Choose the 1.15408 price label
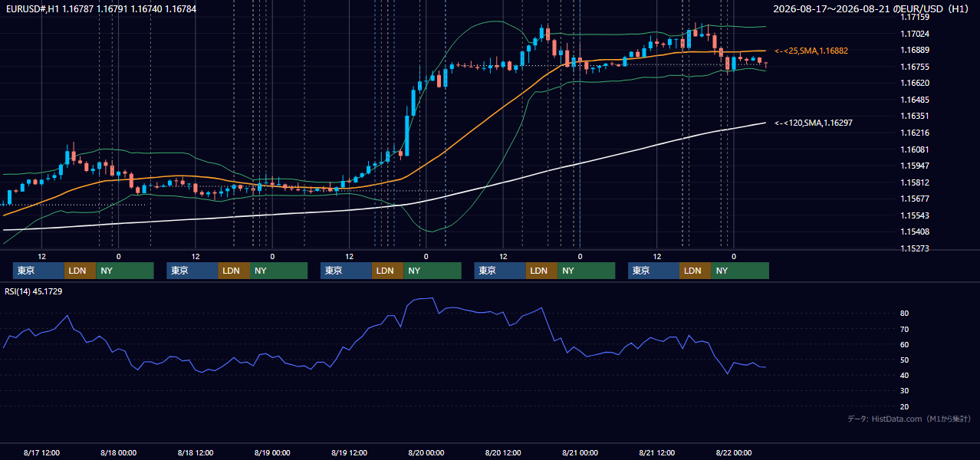Screen dimensions: 980x460 tap(915, 232)
